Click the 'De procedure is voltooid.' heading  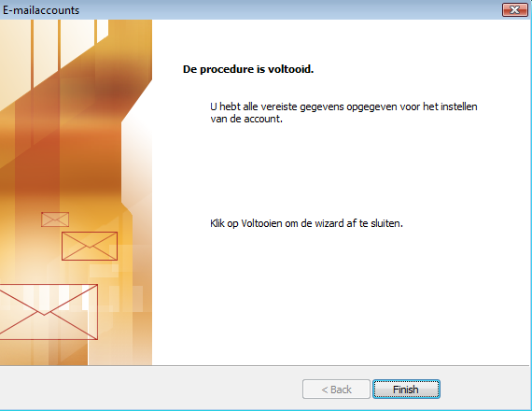pos(248,69)
